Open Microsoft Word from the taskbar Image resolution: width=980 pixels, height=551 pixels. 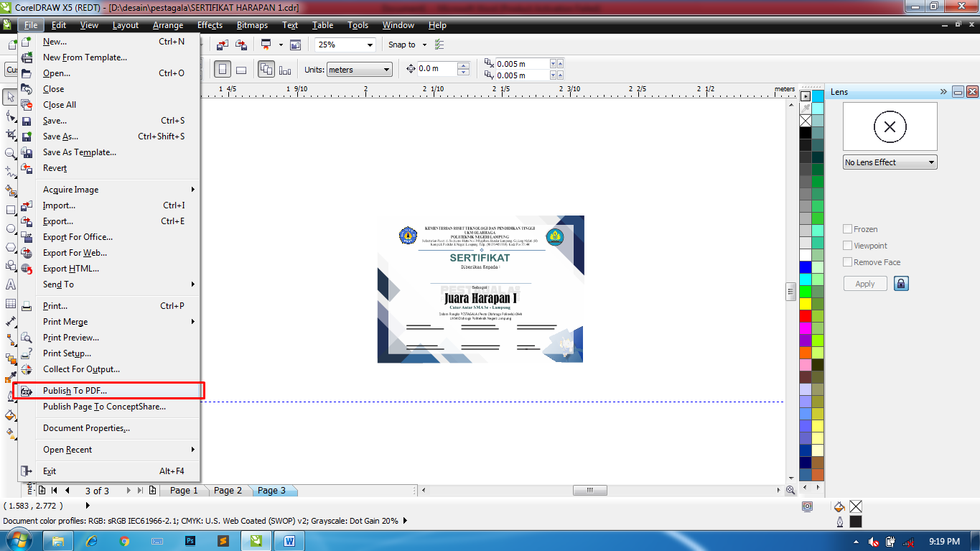tap(288, 541)
